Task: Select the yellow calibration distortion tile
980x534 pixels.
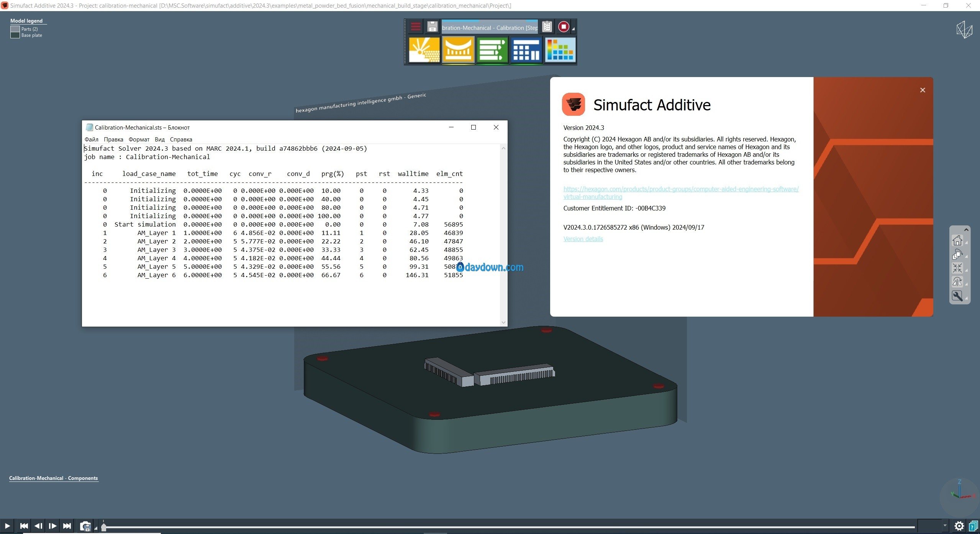Action: pyautogui.click(x=458, y=50)
